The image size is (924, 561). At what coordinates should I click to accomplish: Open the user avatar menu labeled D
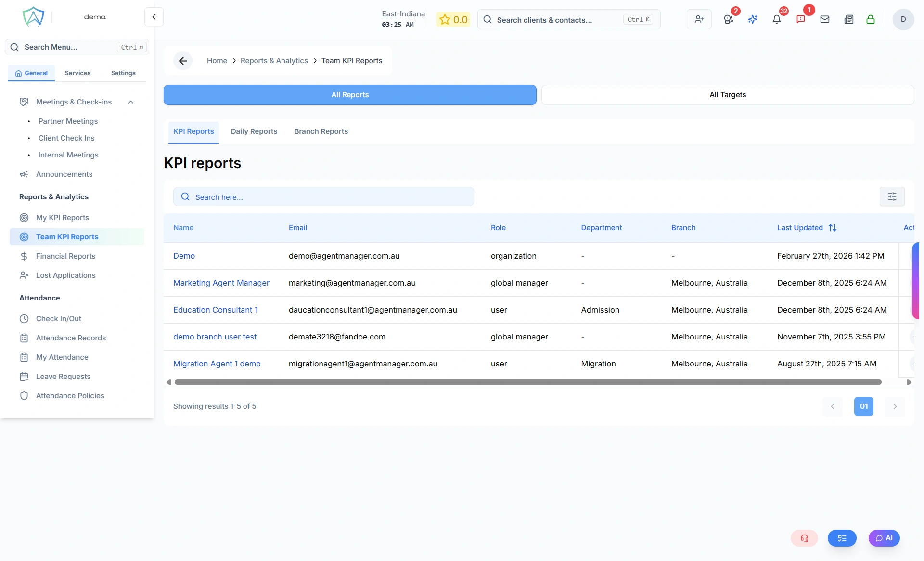pyautogui.click(x=903, y=19)
